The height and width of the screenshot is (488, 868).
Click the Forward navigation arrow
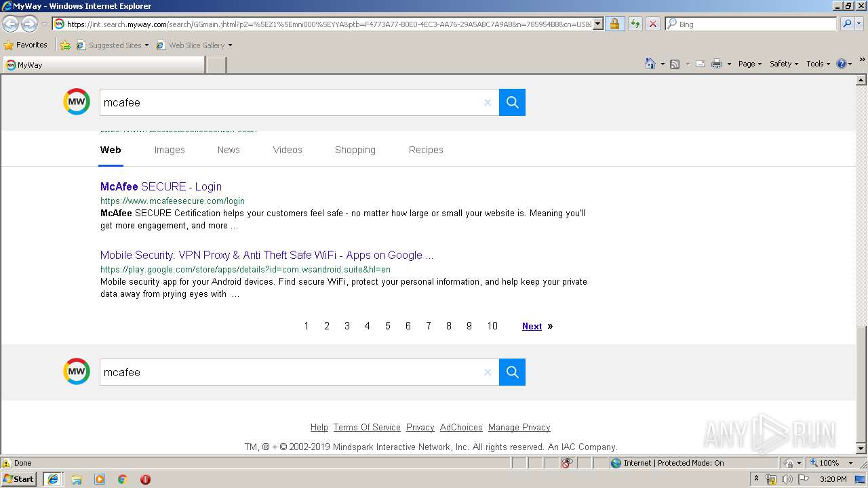(29, 24)
